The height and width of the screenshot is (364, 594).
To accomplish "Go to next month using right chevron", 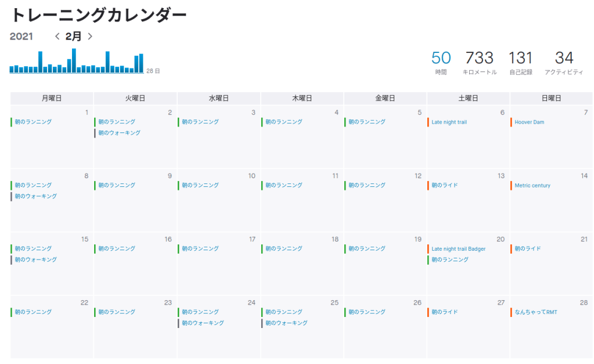I will (x=90, y=37).
